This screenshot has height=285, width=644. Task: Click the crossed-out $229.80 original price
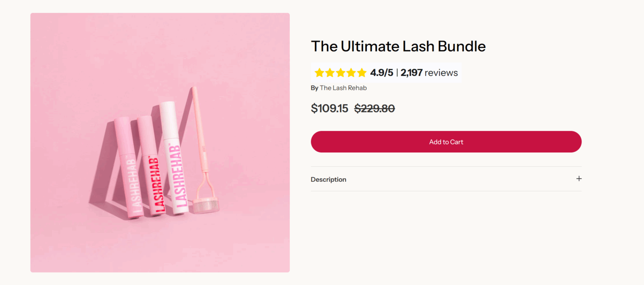tap(374, 108)
